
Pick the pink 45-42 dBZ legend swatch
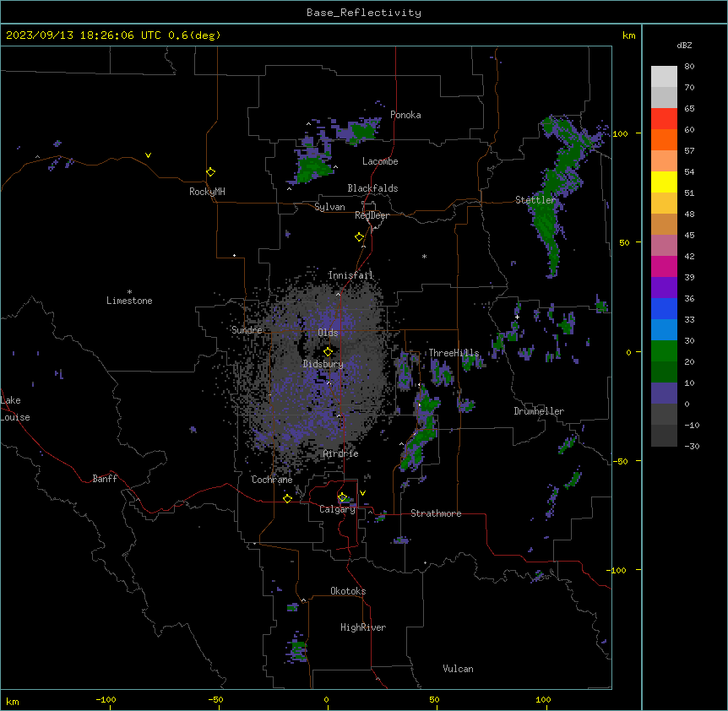click(664, 246)
